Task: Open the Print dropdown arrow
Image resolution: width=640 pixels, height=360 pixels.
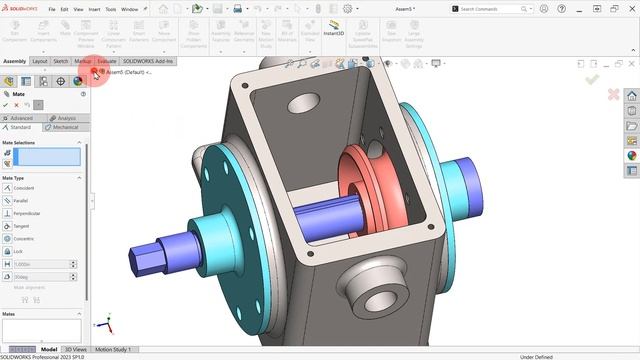Action: click(x=247, y=9)
